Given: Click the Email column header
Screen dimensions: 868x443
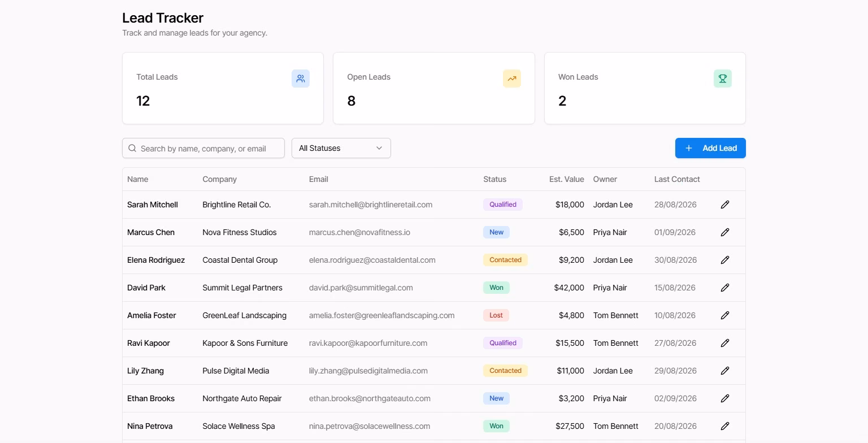Looking at the screenshot, I should pos(319,179).
